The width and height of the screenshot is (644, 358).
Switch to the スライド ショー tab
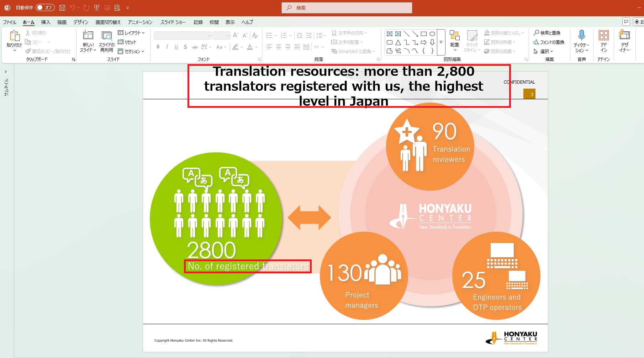(173, 22)
